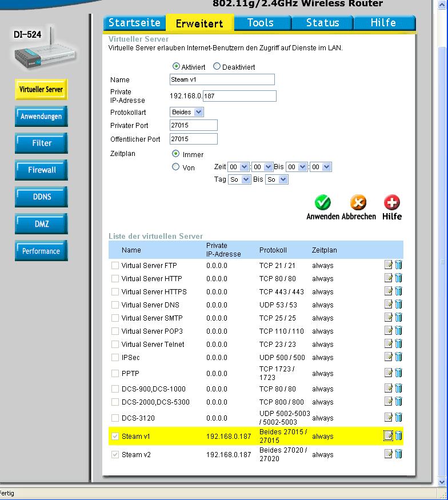Click the green Anwenden checkmark icon
Image resolution: width=448 pixels, height=500 pixels.
[x=323, y=203]
